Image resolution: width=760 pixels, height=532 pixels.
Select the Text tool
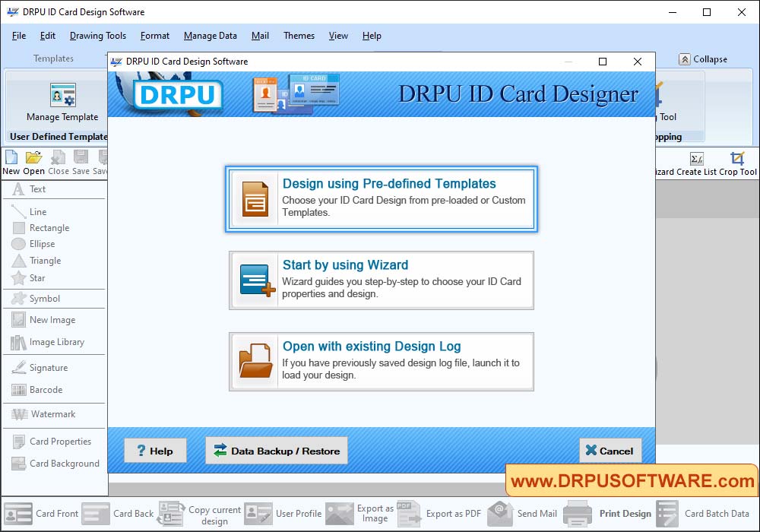pos(29,189)
